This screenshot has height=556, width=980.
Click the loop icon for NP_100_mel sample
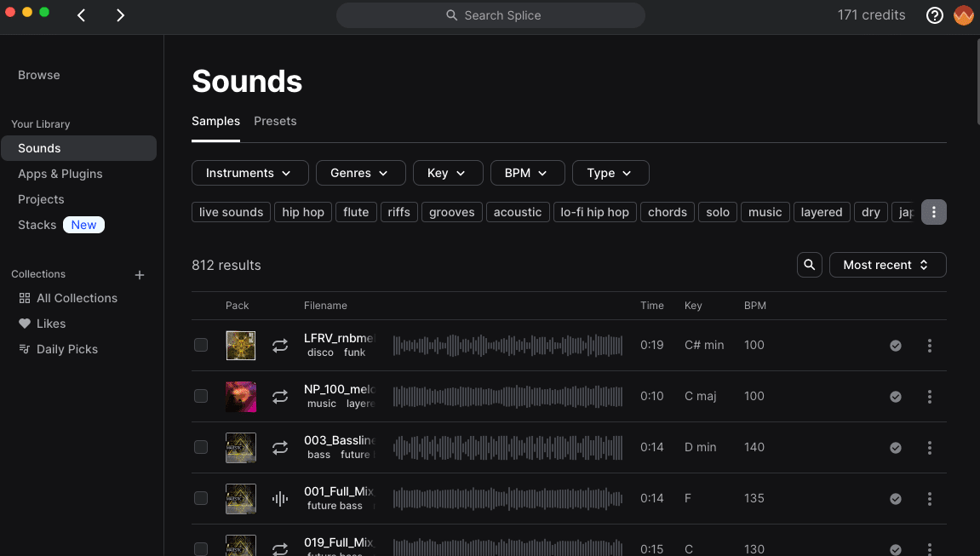(280, 397)
